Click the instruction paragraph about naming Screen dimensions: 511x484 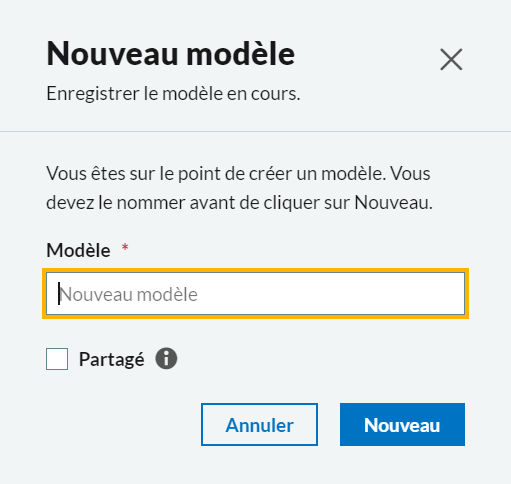(239, 188)
